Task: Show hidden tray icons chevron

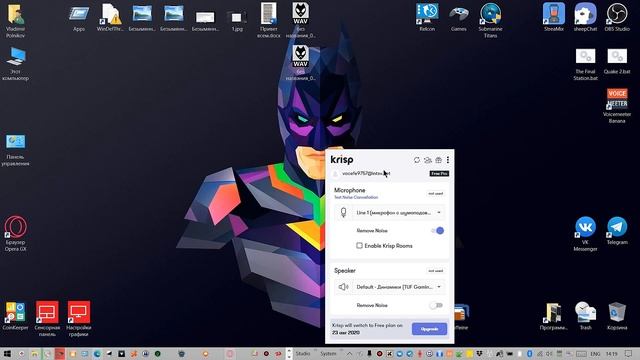Action: tap(349, 353)
